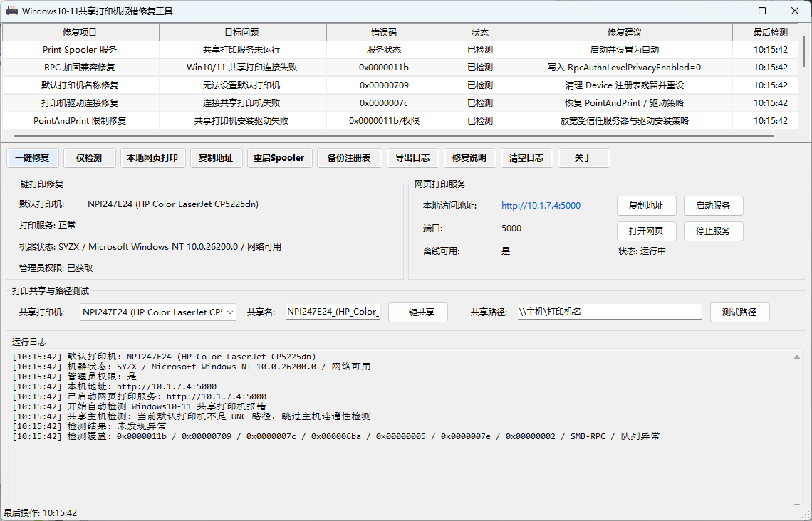812x521 pixels.
Task: Click the 测试路径 button
Action: [739, 312]
